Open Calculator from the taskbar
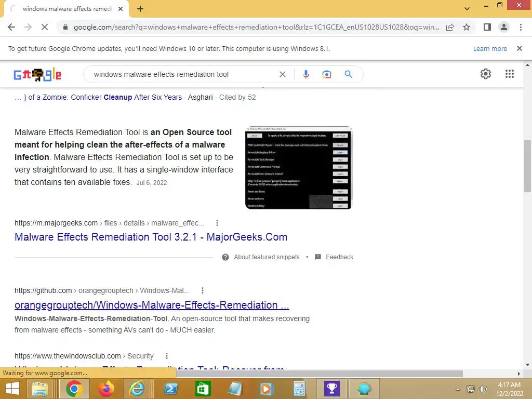 [299, 389]
